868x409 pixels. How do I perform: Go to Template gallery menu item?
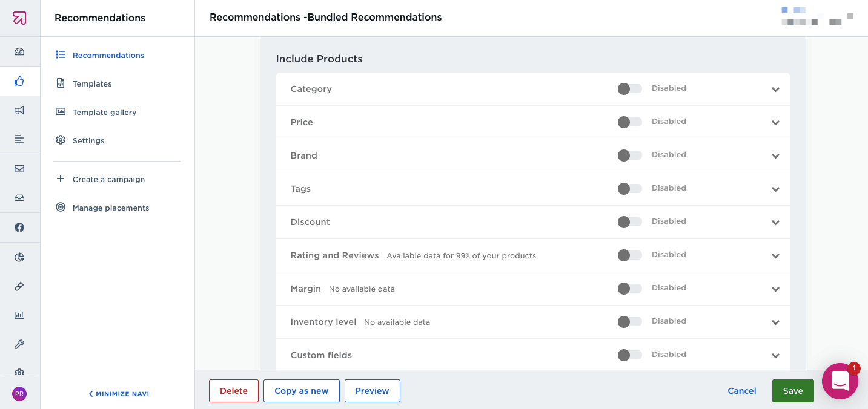tap(104, 113)
